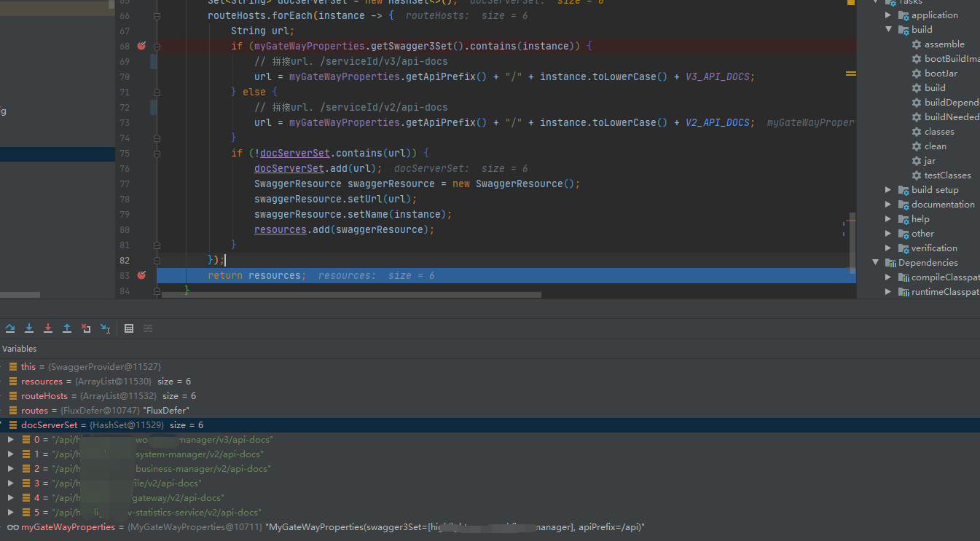Click the Drop Frame debugger icon
The height and width of the screenshot is (541, 980).
[86, 328]
